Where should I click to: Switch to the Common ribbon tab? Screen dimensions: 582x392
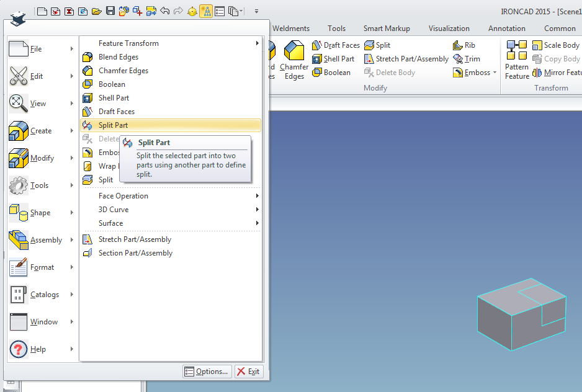pyautogui.click(x=560, y=29)
